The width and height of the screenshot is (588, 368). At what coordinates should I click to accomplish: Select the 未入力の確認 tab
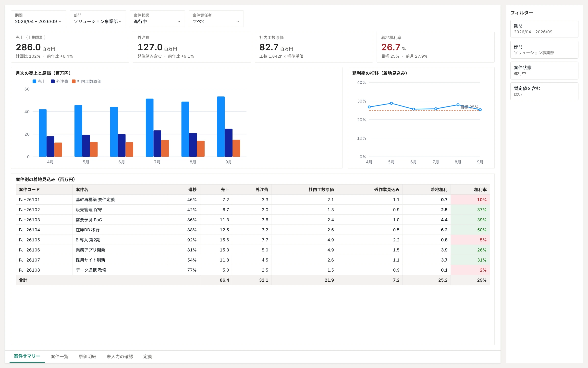click(x=120, y=356)
